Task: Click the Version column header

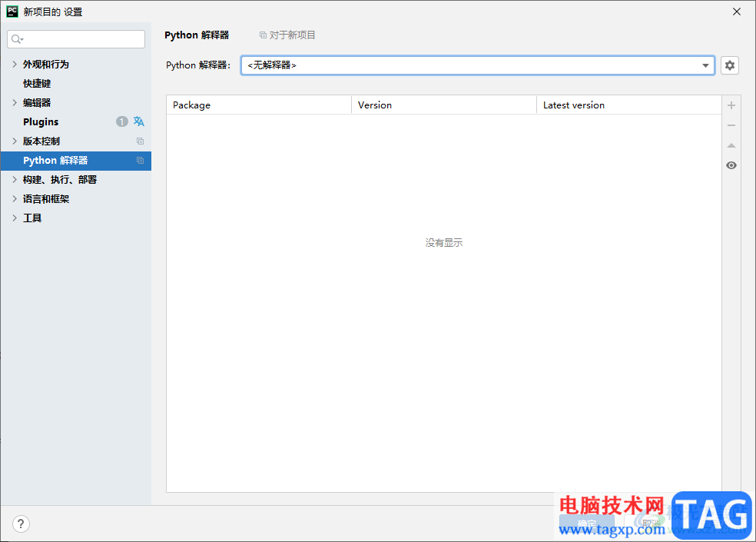Action: pos(444,105)
